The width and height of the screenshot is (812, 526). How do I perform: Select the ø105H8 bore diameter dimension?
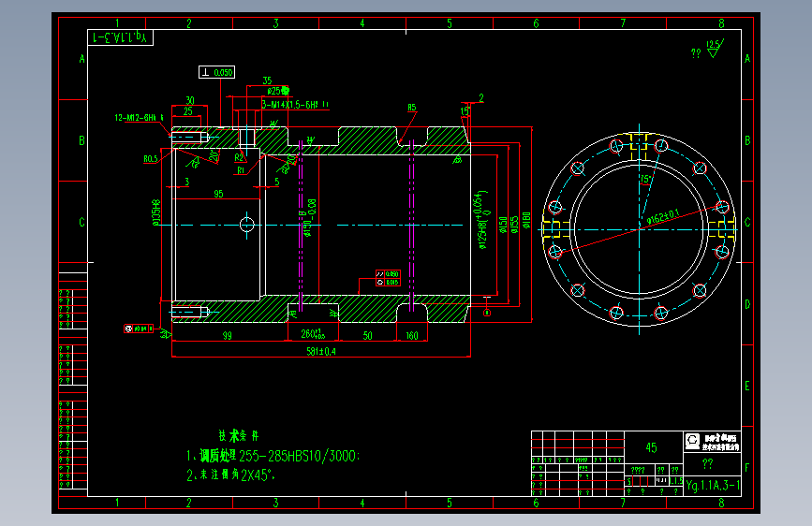[155, 212]
